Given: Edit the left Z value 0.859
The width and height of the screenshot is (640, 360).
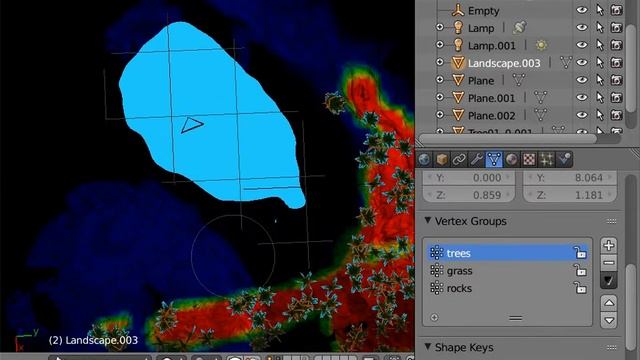Looking at the screenshot, I should coord(469,195).
